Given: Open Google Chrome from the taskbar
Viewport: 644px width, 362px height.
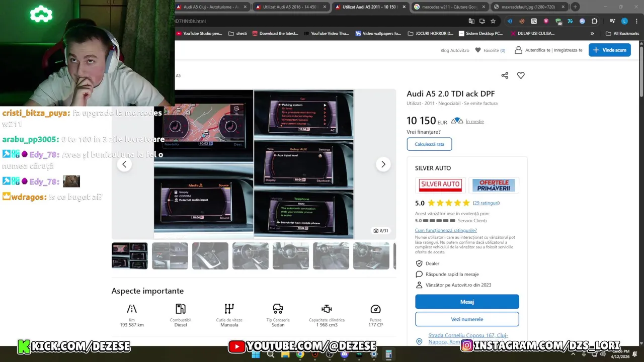Looking at the screenshot, I should tap(300, 354).
